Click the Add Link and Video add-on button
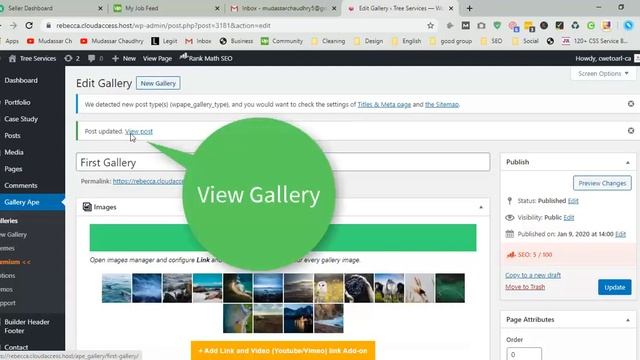The height and width of the screenshot is (360, 640). coord(283,351)
